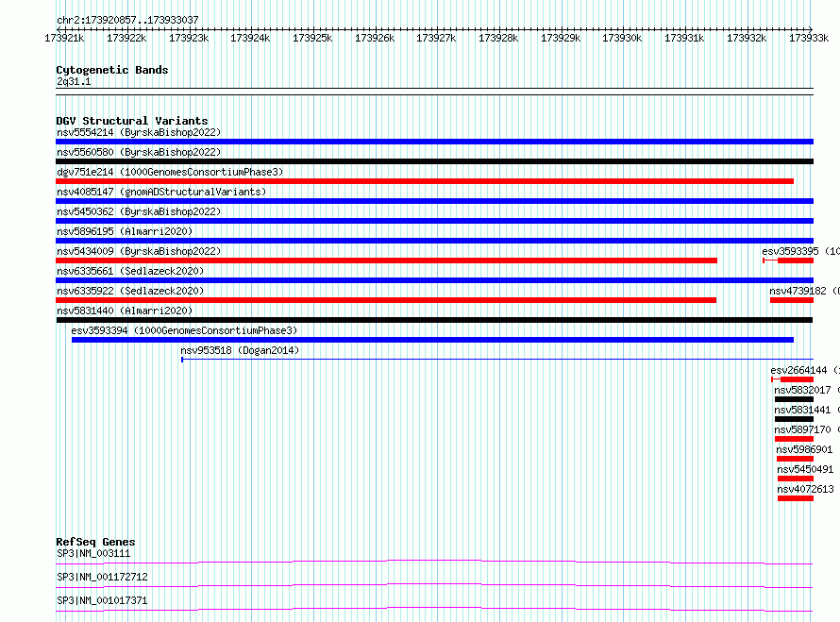
Task: Click the red bar under nsv4072613
Action: (796, 498)
